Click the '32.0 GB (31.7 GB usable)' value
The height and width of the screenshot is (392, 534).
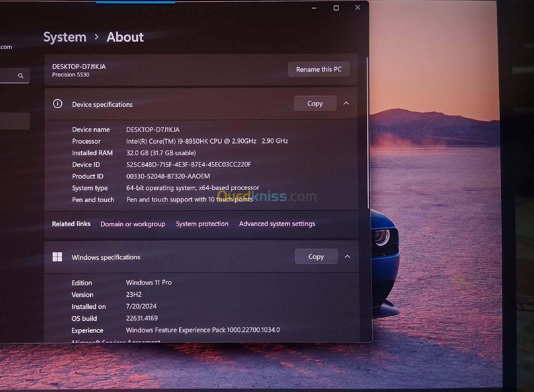pyautogui.click(x=161, y=153)
